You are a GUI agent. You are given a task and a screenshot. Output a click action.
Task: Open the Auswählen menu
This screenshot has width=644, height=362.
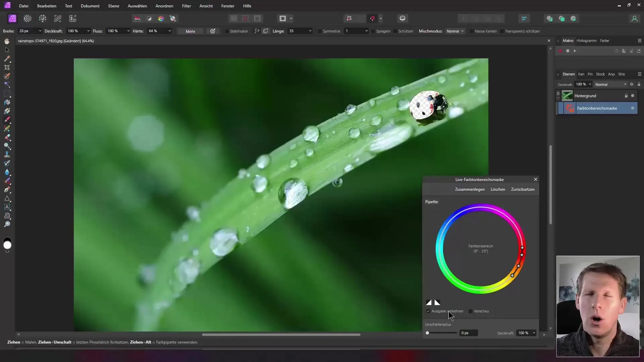click(137, 6)
